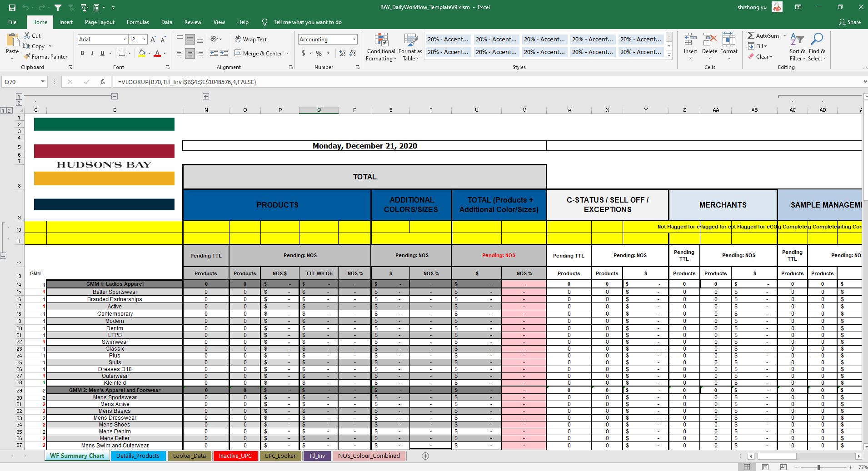Image resolution: width=868 pixels, height=471 pixels.
Task: Open the Inactive_UPC sheet tab
Action: pyautogui.click(x=235, y=456)
